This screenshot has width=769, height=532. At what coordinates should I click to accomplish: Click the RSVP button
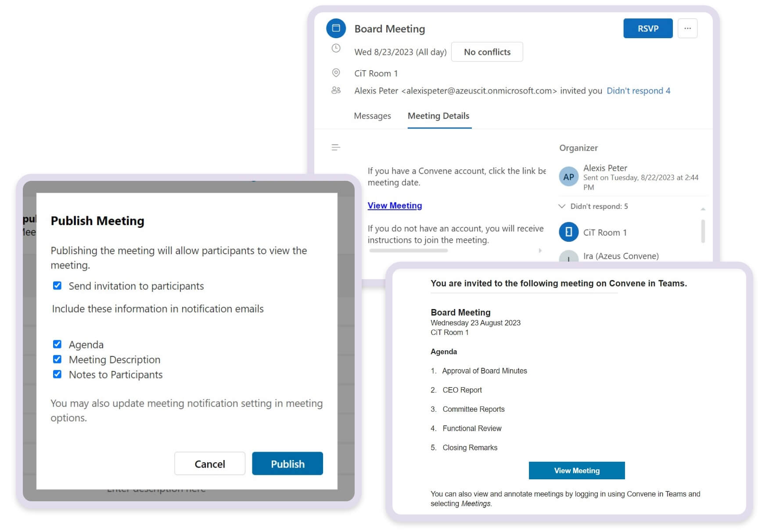[x=648, y=28]
